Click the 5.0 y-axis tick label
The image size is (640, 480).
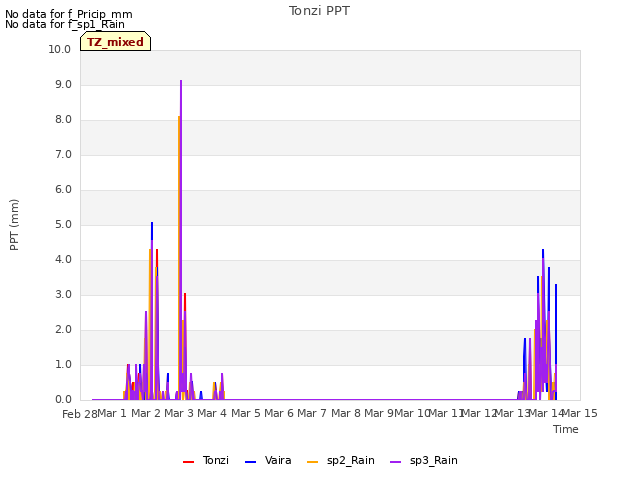[63, 224]
